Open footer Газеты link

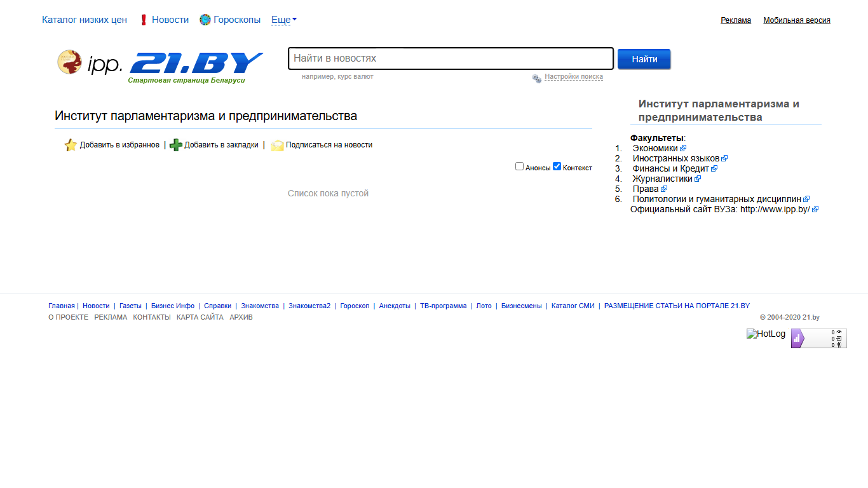pos(130,306)
